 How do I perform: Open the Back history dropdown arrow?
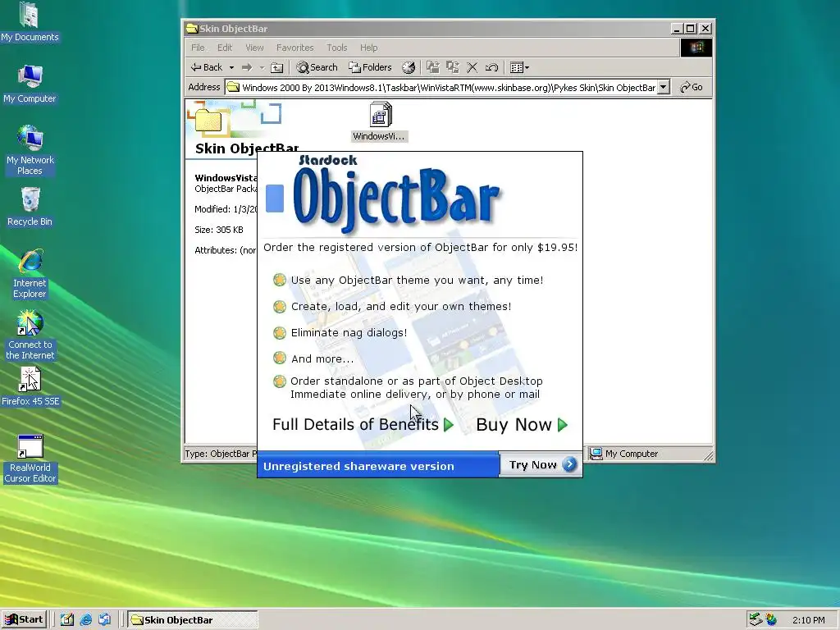point(231,67)
